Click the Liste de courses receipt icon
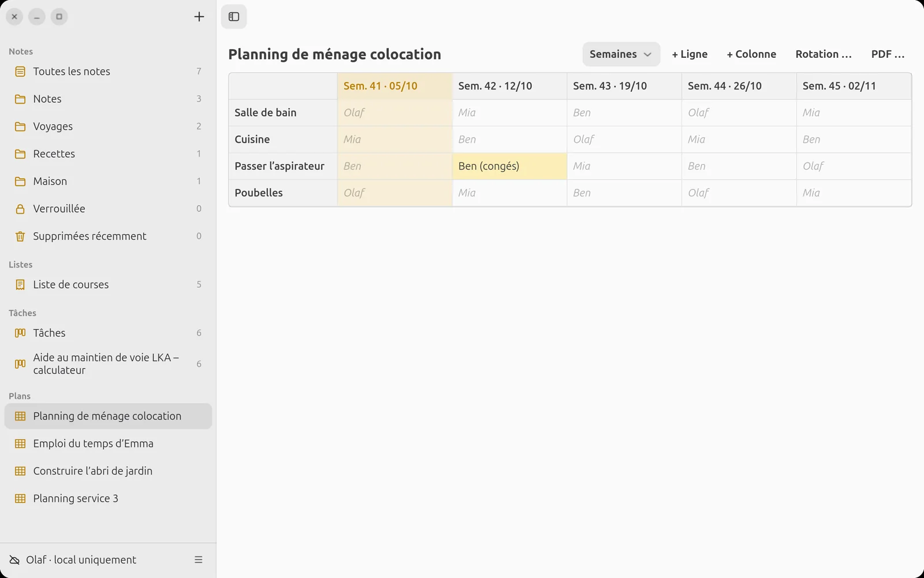Screen dimensions: 924x578 [x=20, y=284]
